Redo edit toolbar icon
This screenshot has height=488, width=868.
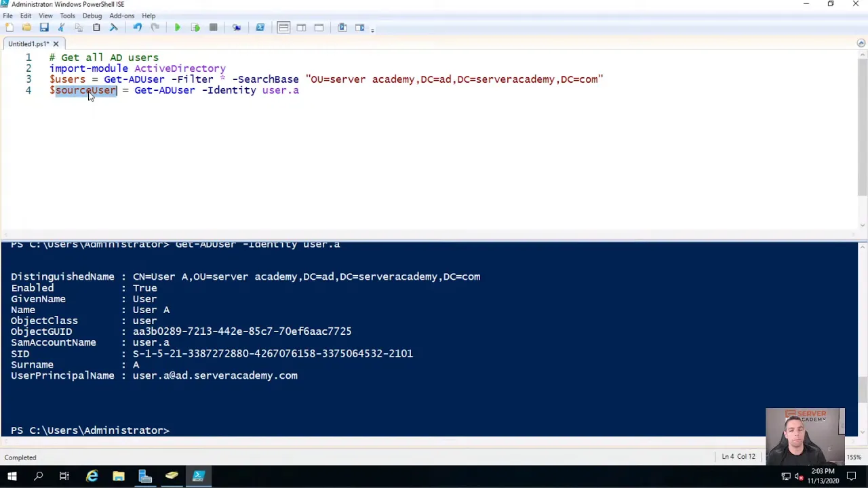click(155, 27)
